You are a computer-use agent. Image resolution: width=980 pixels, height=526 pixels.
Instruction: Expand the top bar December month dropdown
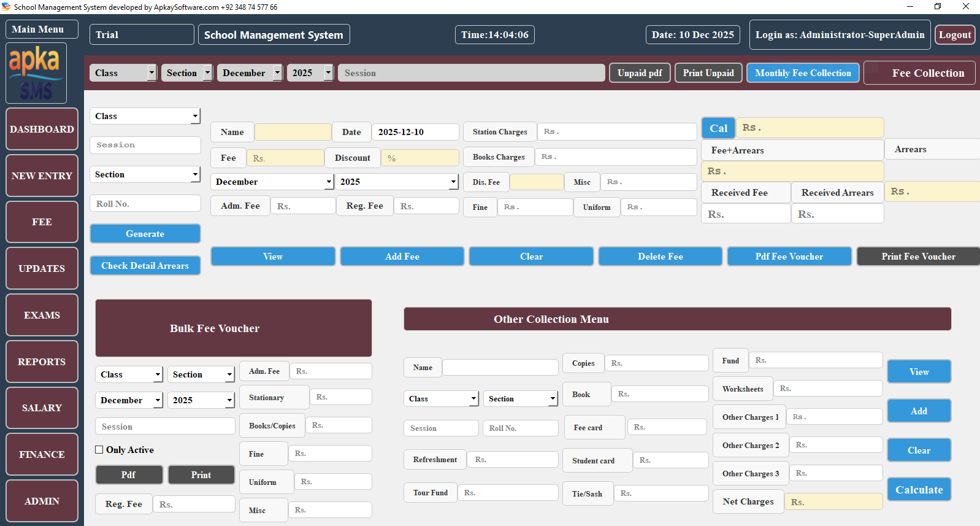tap(250, 72)
